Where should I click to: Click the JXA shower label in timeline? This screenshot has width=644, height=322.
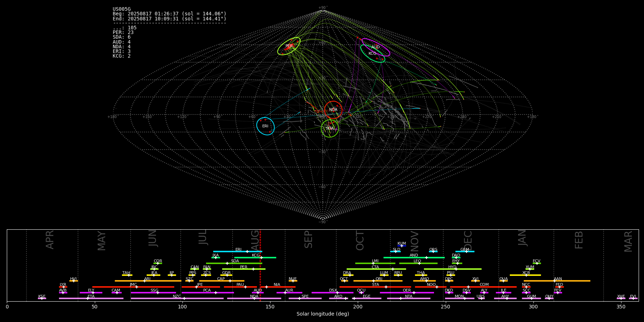point(215,255)
